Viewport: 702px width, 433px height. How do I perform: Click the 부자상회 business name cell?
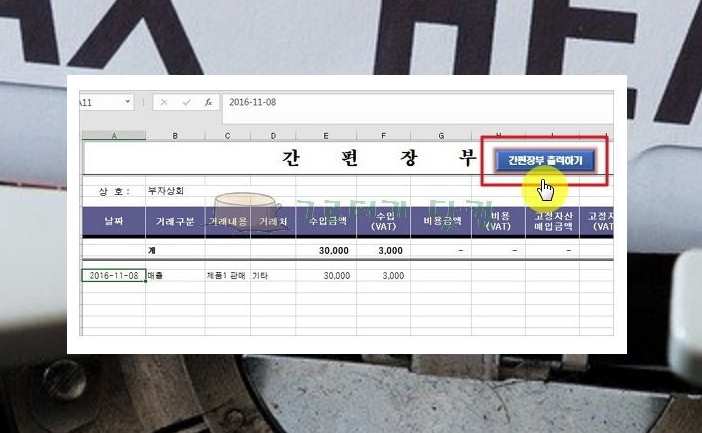pos(175,191)
